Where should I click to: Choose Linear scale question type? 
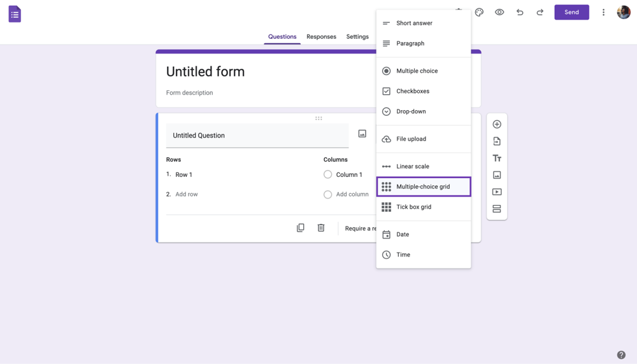tap(424, 166)
